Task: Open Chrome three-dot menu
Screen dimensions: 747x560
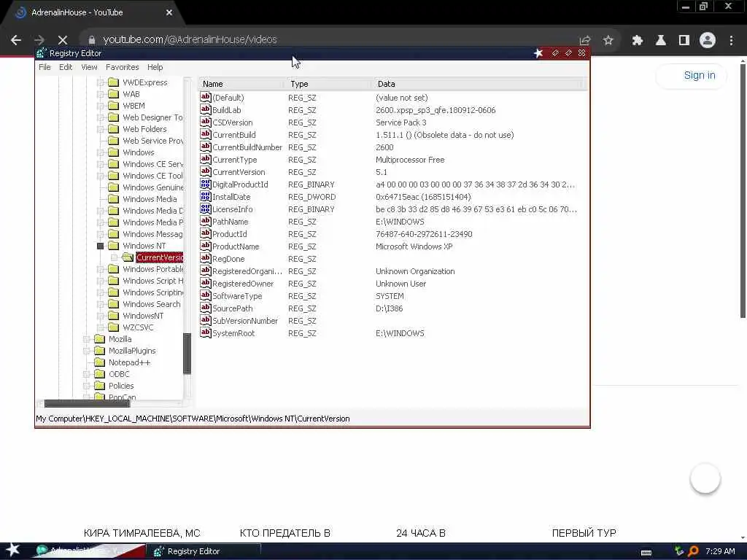Action: tap(731, 40)
